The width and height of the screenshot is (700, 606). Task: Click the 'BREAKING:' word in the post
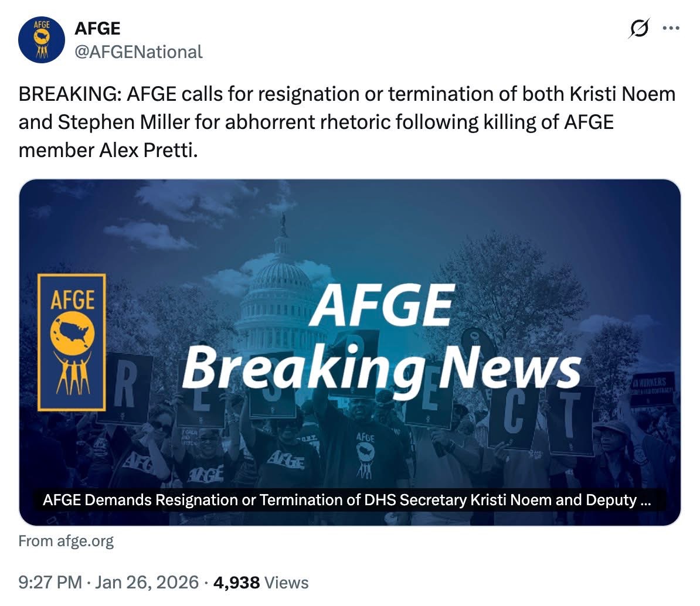pyautogui.click(x=69, y=94)
